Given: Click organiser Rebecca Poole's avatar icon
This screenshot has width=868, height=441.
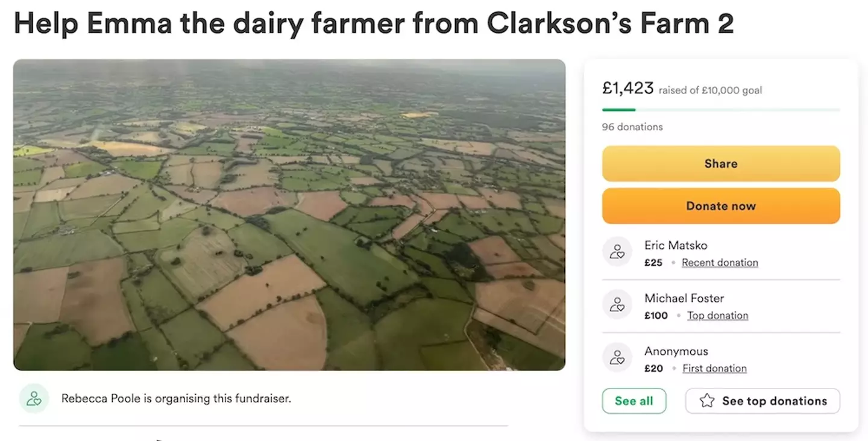Looking at the screenshot, I should click(34, 399).
